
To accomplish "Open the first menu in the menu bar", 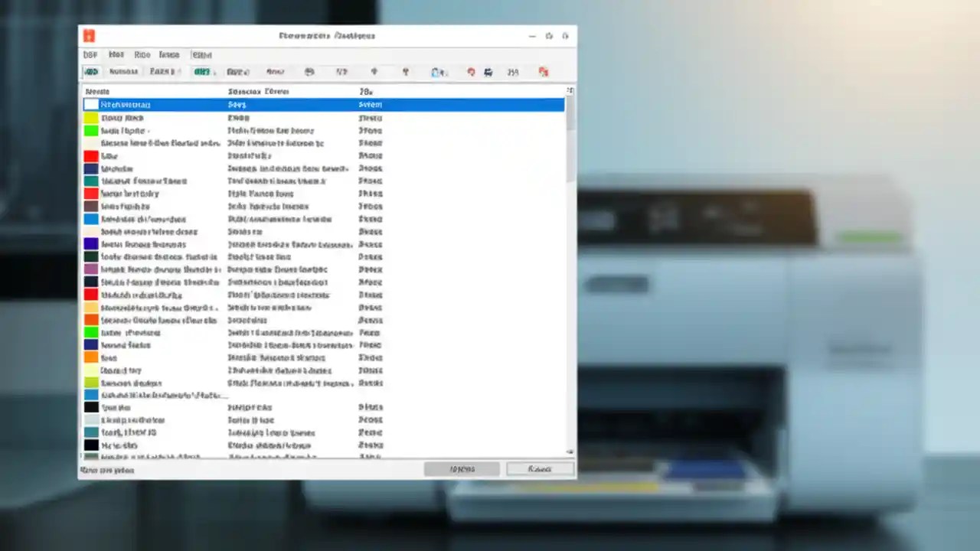I will [x=90, y=54].
